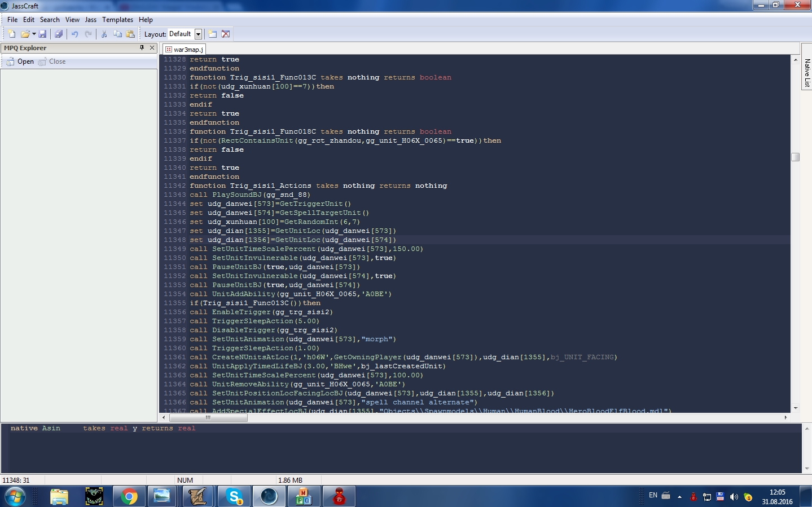Click cursor position 11348: 31 in status bar
Viewport: 812px width, 507px height.
pos(16,480)
